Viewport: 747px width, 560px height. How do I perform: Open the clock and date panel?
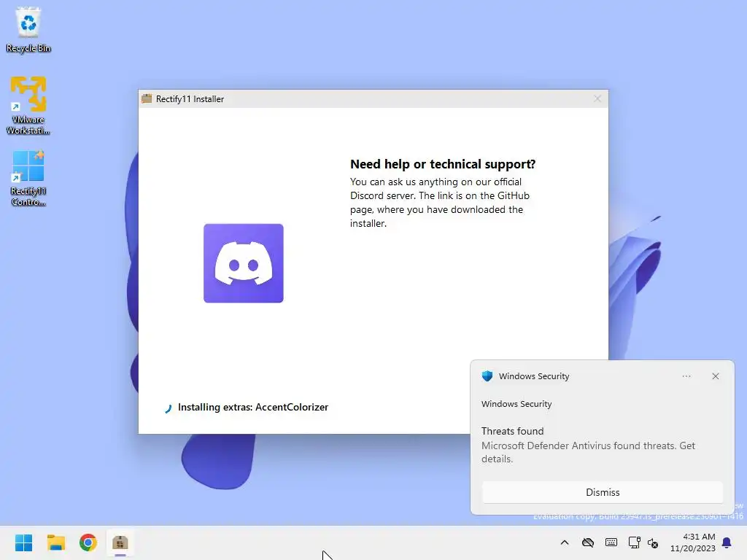point(693,542)
